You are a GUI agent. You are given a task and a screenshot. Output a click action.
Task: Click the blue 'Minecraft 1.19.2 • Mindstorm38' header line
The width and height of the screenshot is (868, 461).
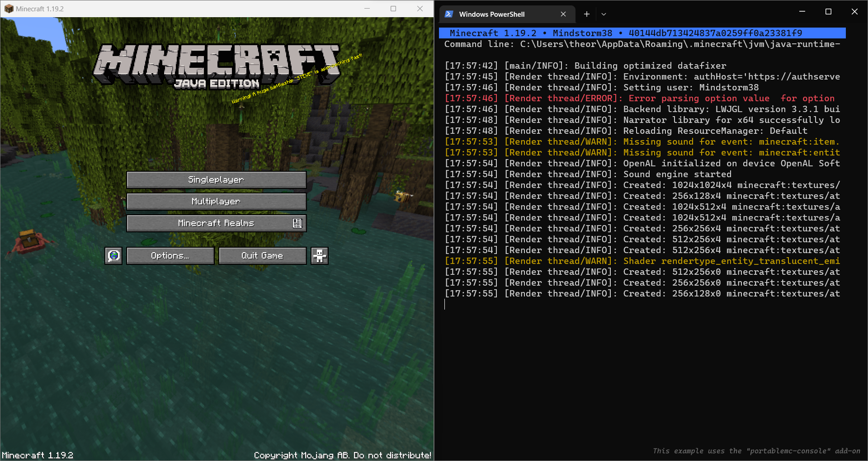pos(642,33)
